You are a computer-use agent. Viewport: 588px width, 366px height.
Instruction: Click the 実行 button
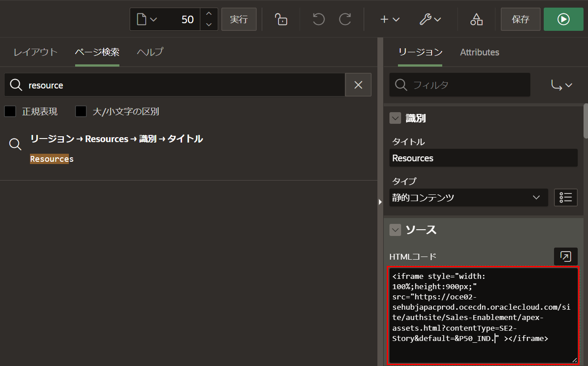tap(239, 19)
